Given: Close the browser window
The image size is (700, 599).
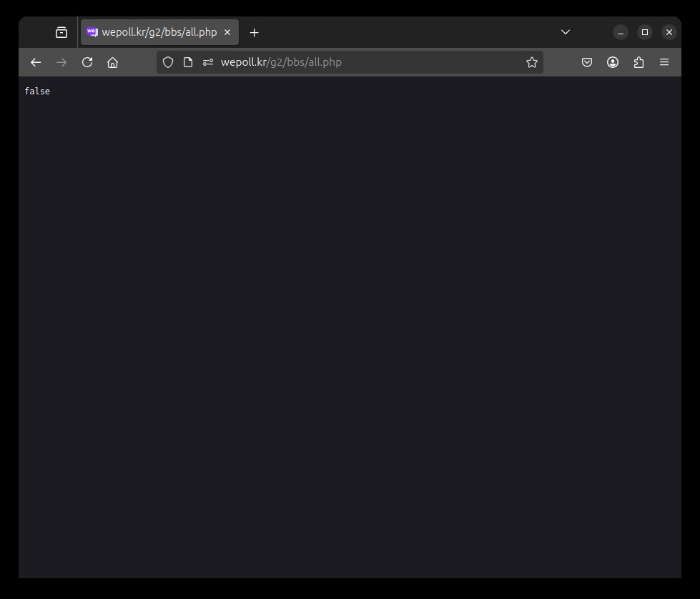Looking at the screenshot, I should click(669, 32).
